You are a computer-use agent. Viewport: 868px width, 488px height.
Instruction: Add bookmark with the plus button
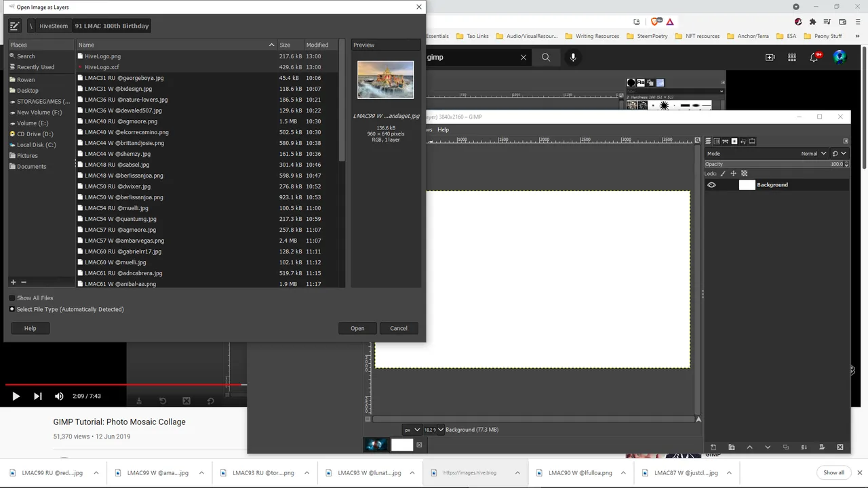point(13,282)
